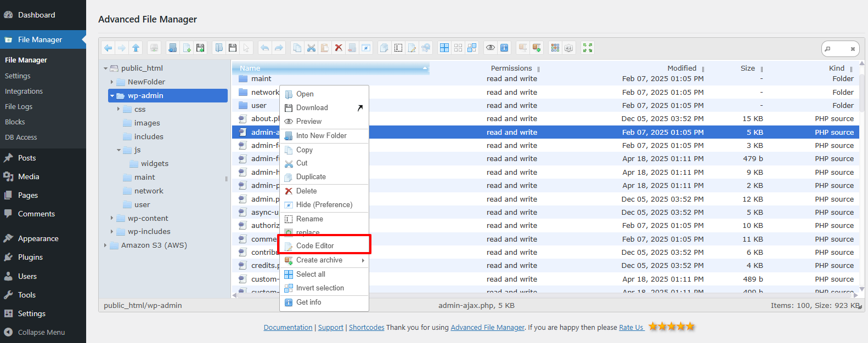Click the green Fullscreen toolbar icon
Image resolution: width=868 pixels, height=343 pixels.
[x=588, y=48]
